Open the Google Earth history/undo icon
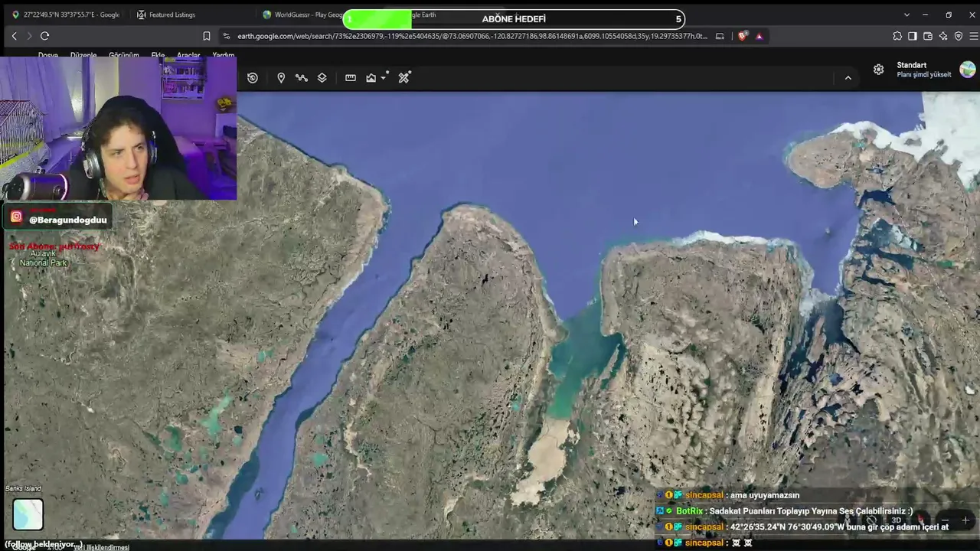Screen dimensions: 980x551 click(253, 77)
